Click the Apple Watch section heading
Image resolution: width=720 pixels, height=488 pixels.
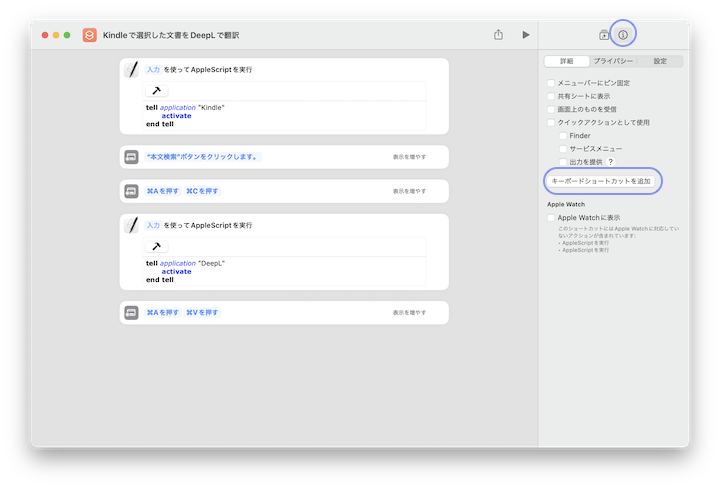pos(566,204)
